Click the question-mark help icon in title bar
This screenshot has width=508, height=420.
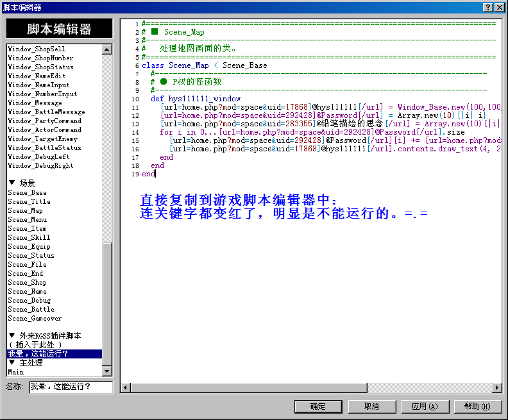click(x=488, y=8)
